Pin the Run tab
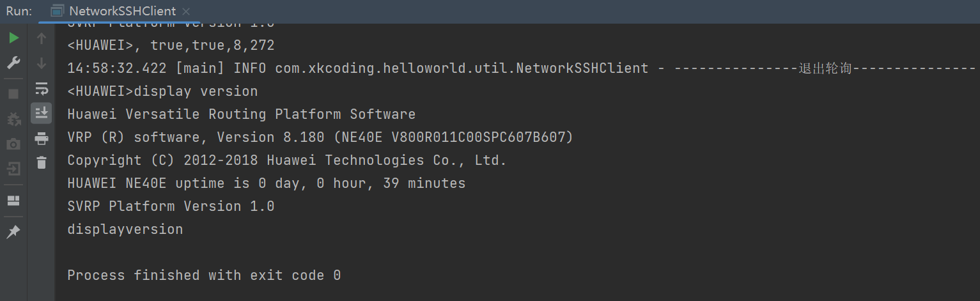The height and width of the screenshot is (301, 980). (13, 232)
